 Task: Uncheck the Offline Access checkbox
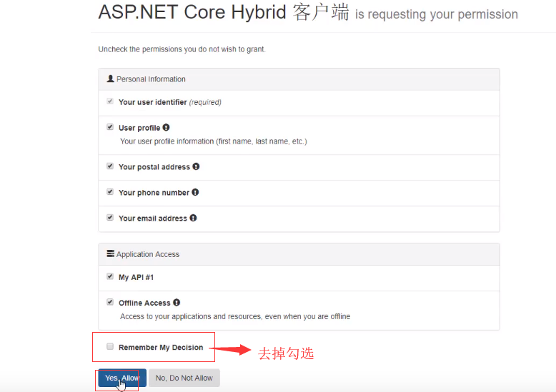click(110, 302)
